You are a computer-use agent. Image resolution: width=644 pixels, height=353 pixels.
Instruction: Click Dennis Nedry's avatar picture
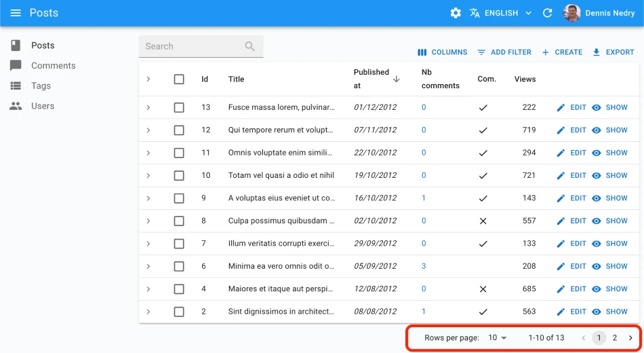coord(571,13)
